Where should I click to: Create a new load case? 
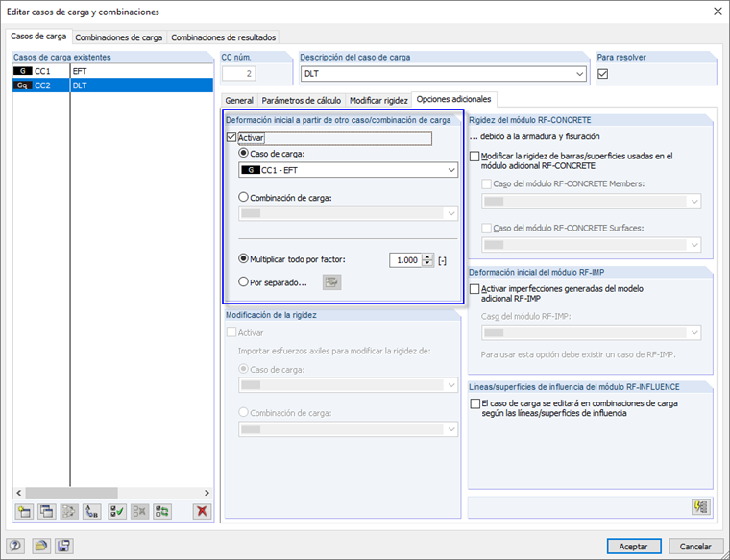[24, 512]
